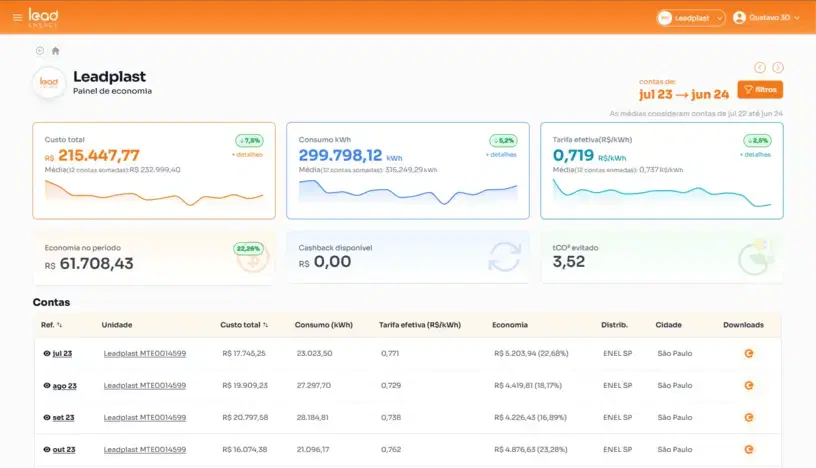Click the 7,5% badge on Custo total
Image resolution: width=816 pixels, height=468 pixels.
point(249,141)
